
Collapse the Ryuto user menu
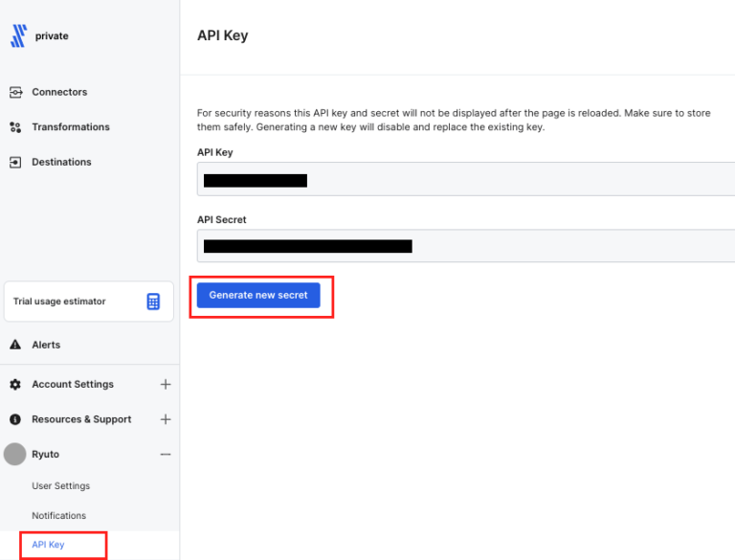pos(166,455)
